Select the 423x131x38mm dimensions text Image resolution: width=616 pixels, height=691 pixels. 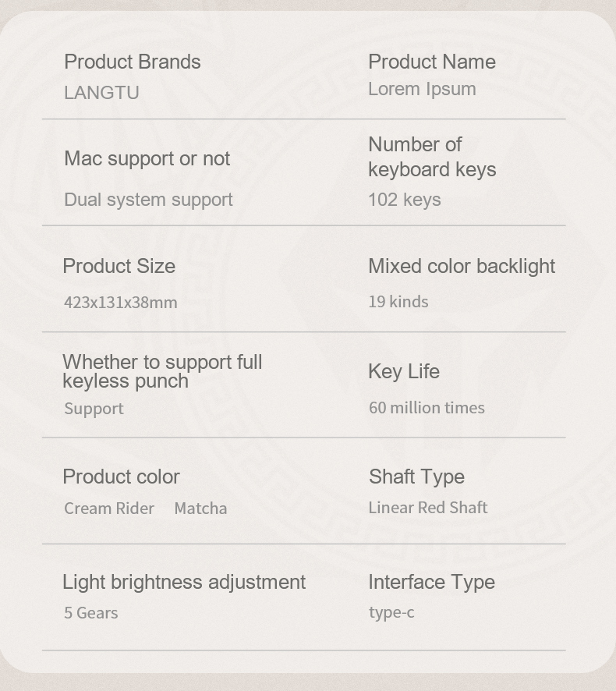point(120,302)
